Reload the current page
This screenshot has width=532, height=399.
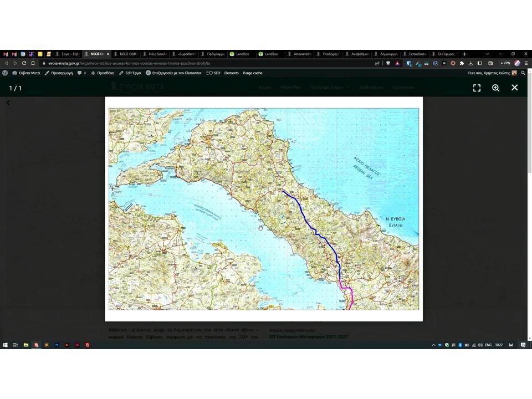[x=24, y=63]
